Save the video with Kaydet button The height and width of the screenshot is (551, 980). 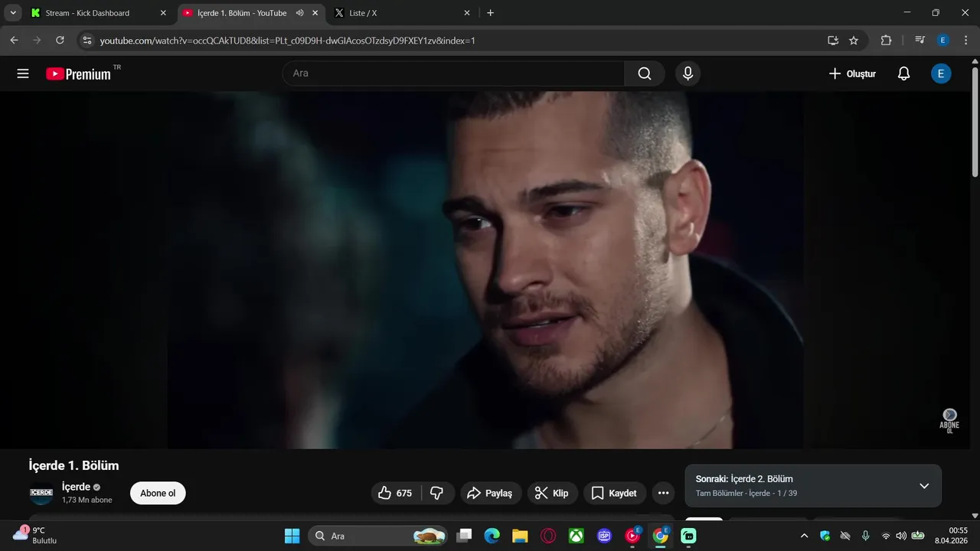[615, 493]
